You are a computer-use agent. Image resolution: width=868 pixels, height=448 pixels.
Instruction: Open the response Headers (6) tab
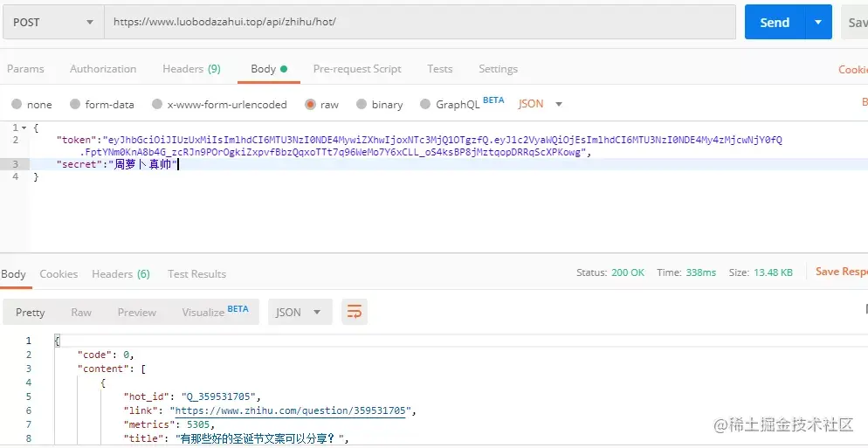[121, 274]
